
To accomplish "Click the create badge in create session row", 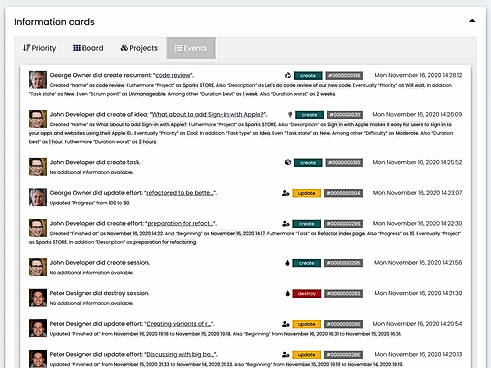I will click(x=306, y=263).
